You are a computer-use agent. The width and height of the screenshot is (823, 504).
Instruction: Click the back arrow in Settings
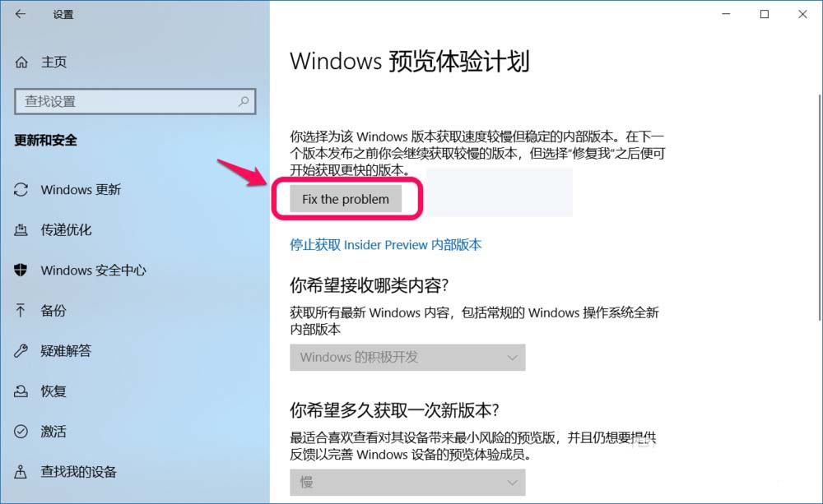pyautogui.click(x=21, y=14)
